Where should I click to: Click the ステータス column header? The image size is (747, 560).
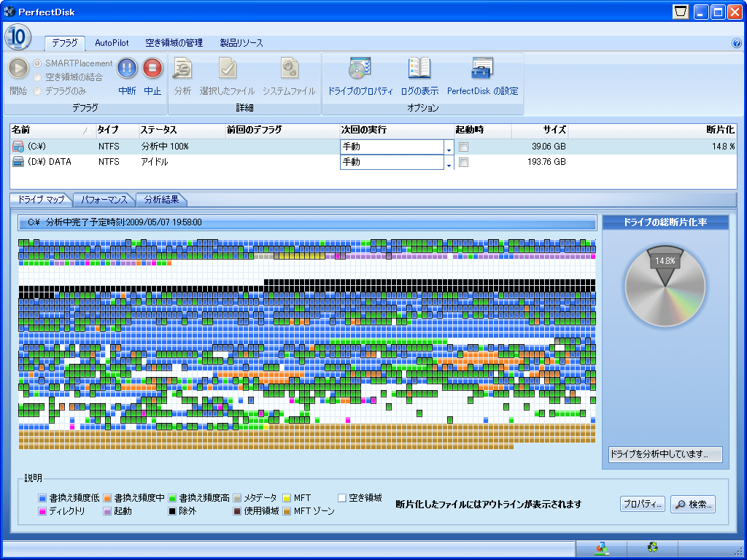(x=182, y=130)
